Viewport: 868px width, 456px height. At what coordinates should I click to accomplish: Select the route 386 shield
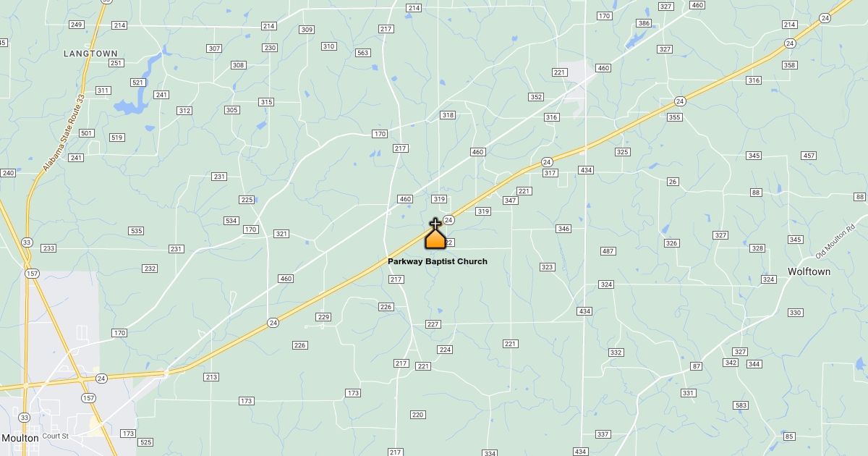point(643,23)
